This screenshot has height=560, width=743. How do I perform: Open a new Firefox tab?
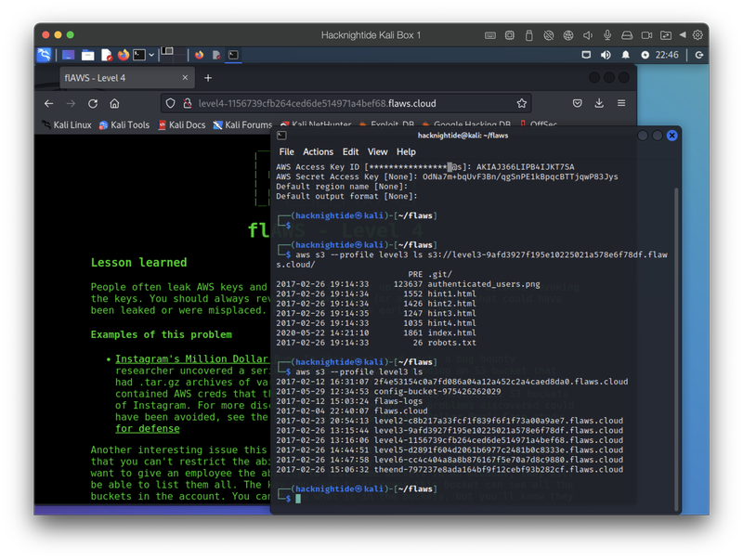click(208, 78)
